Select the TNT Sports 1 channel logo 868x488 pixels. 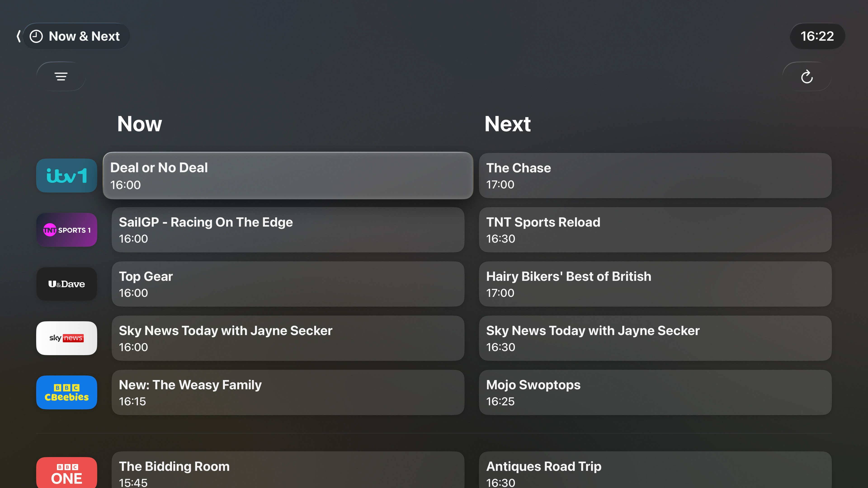point(67,230)
